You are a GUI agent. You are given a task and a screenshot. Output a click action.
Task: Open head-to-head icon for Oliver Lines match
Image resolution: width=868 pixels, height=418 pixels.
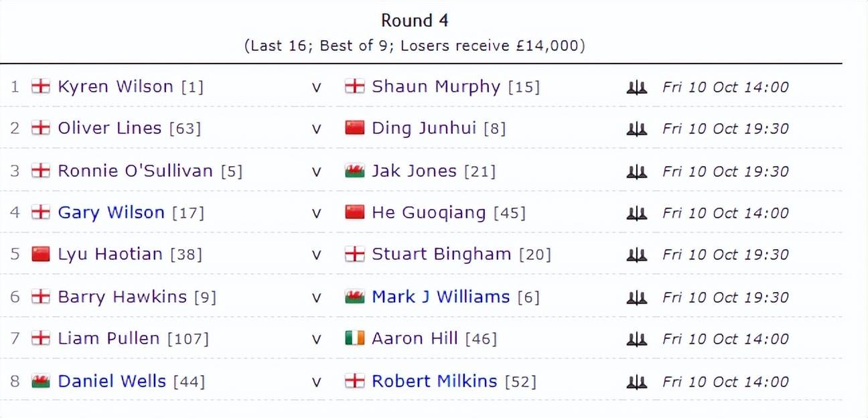pyautogui.click(x=636, y=129)
